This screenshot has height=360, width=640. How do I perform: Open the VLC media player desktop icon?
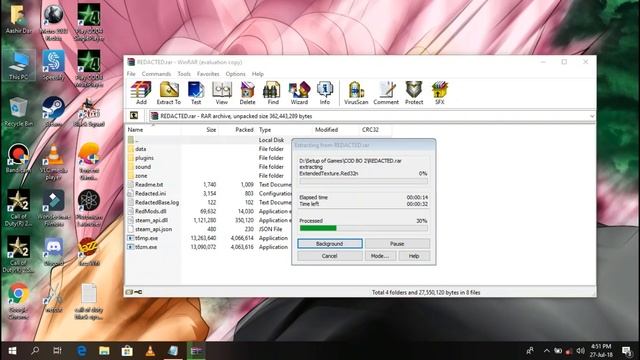point(53,162)
